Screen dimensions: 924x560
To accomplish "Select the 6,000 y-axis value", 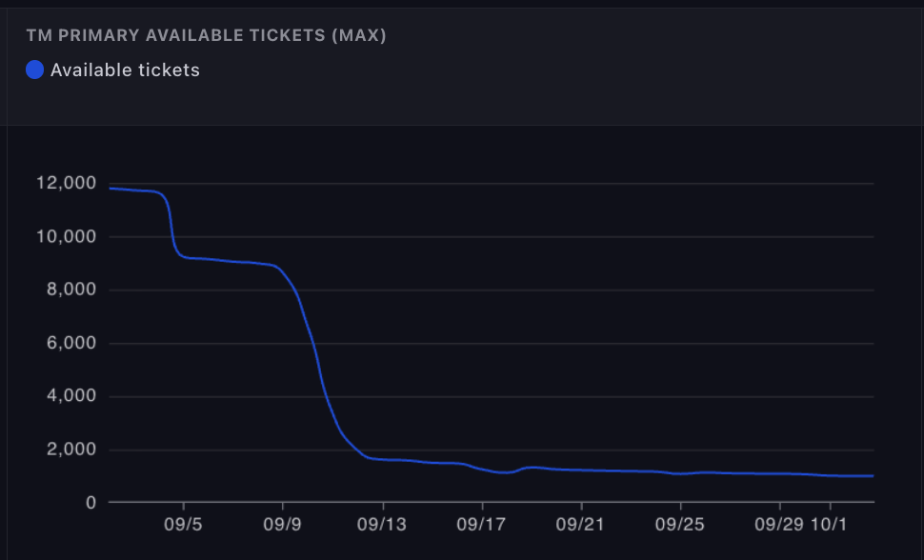I will [x=70, y=343].
